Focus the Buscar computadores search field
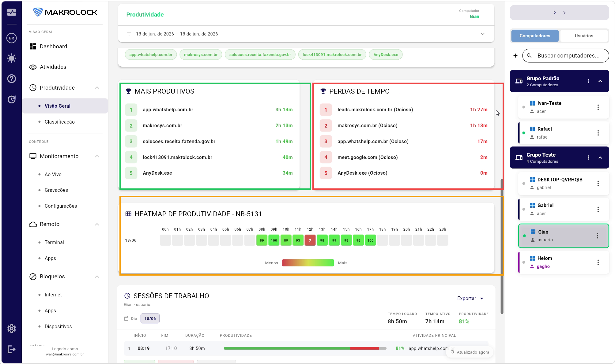This screenshot has width=615, height=364. (x=566, y=56)
